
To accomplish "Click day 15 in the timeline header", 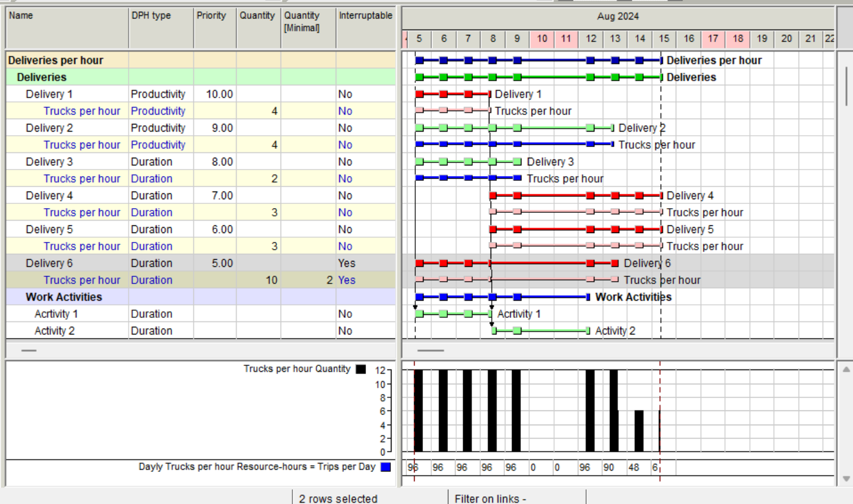I will [x=664, y=39].
